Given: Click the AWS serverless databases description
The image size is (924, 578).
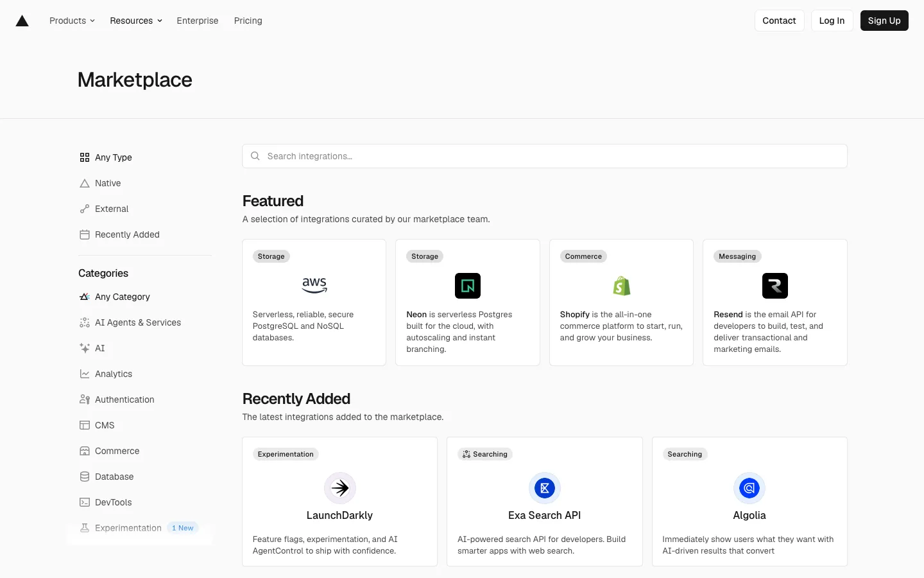Looking at the screenshot, I should coord(304,326).
